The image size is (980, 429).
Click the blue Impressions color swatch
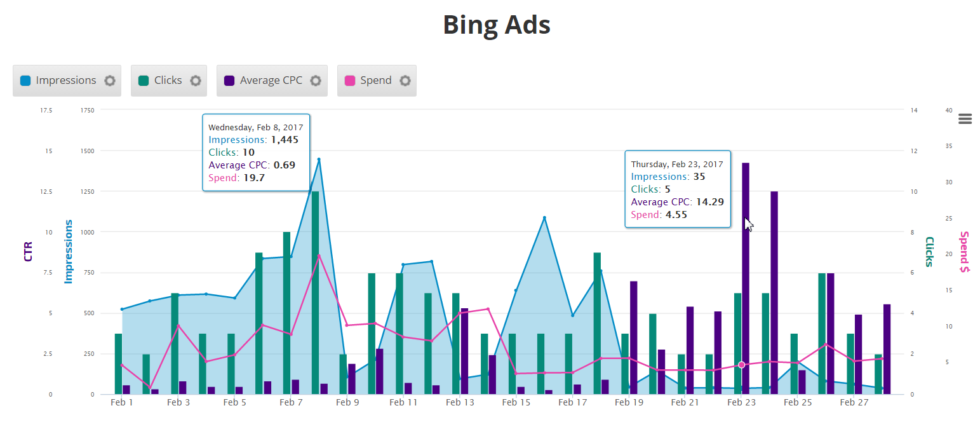[x=25, y=81]
